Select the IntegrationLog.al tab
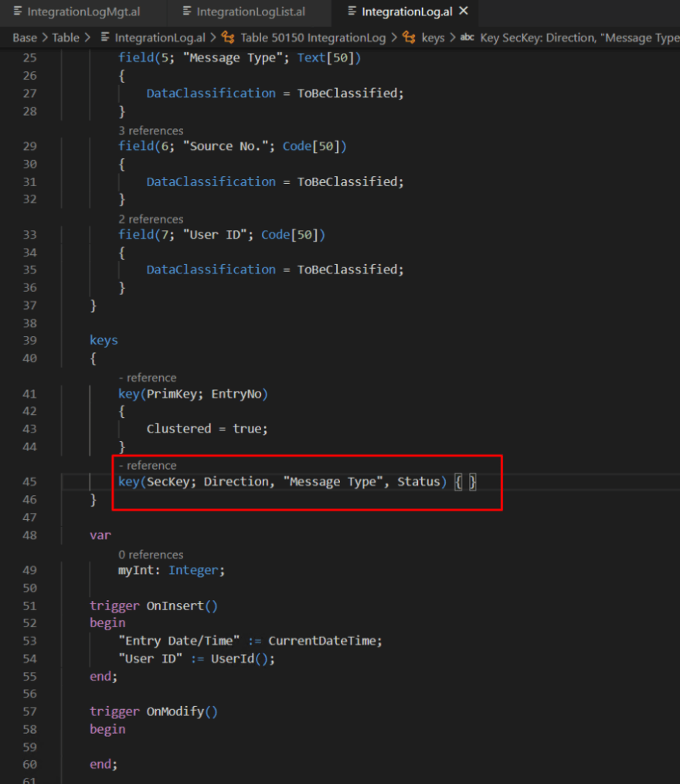Screen dimensions: 680x784 pos(406,12)
